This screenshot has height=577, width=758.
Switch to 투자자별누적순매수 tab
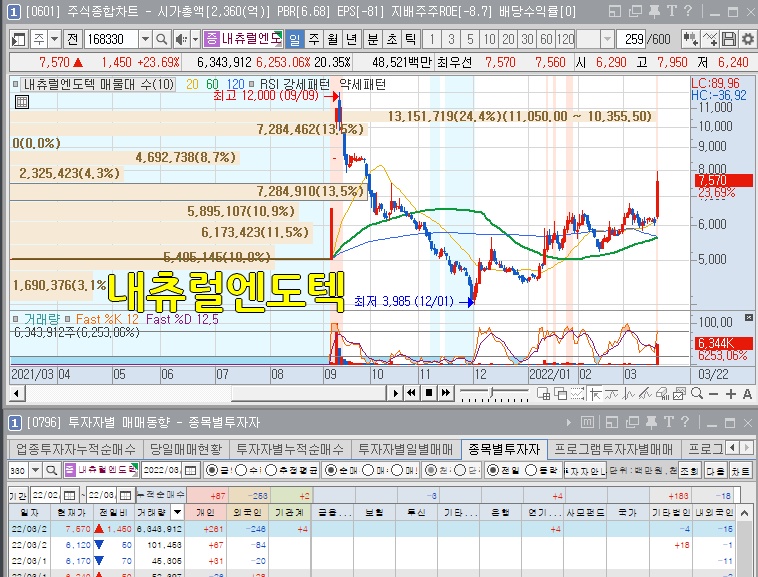[x=290, y=449]
